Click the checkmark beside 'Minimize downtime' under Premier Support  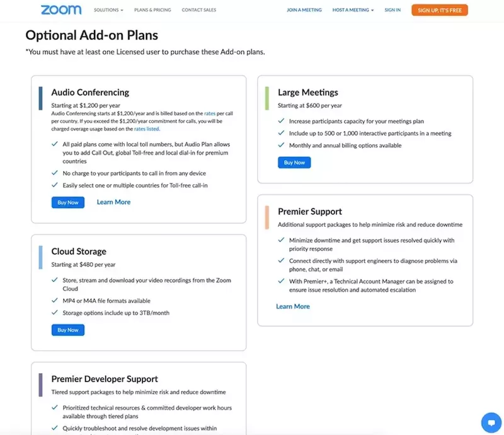[282, 240]
